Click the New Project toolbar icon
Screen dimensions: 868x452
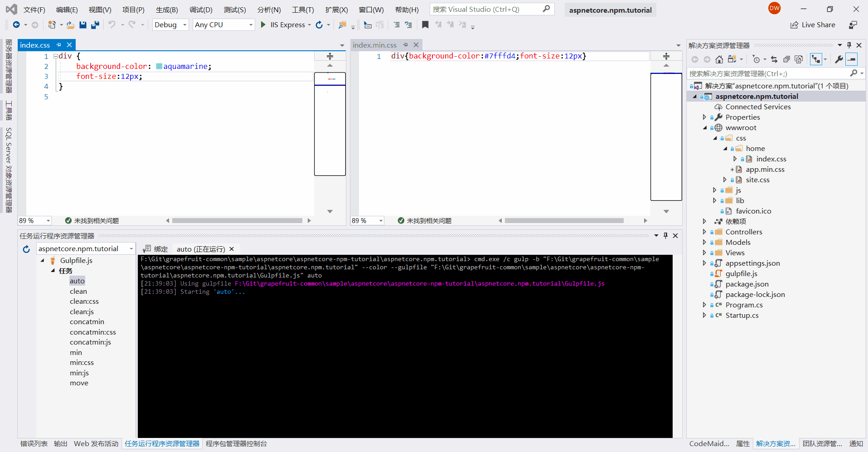[x=52, y=25]
